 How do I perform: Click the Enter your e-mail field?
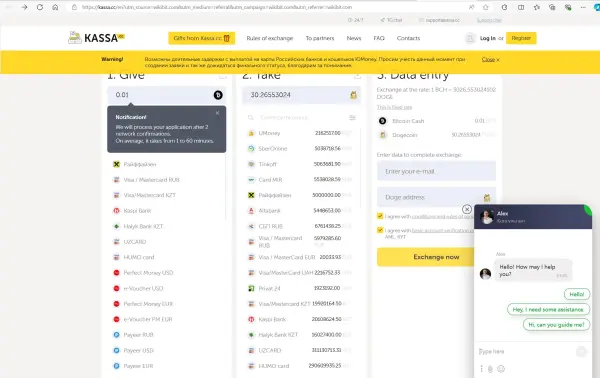click(x=436, y=171)
